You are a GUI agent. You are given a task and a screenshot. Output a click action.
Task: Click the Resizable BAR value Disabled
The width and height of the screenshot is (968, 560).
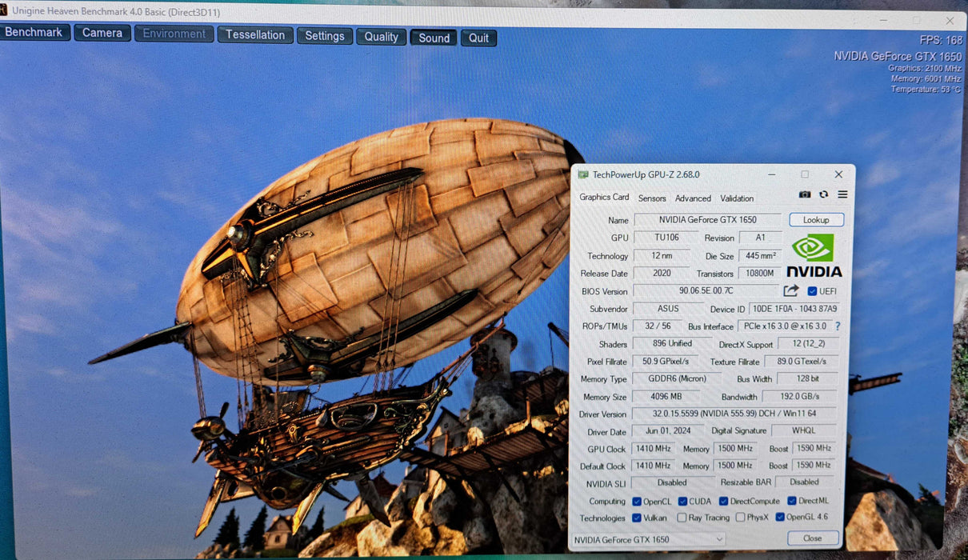coord(804,482)
